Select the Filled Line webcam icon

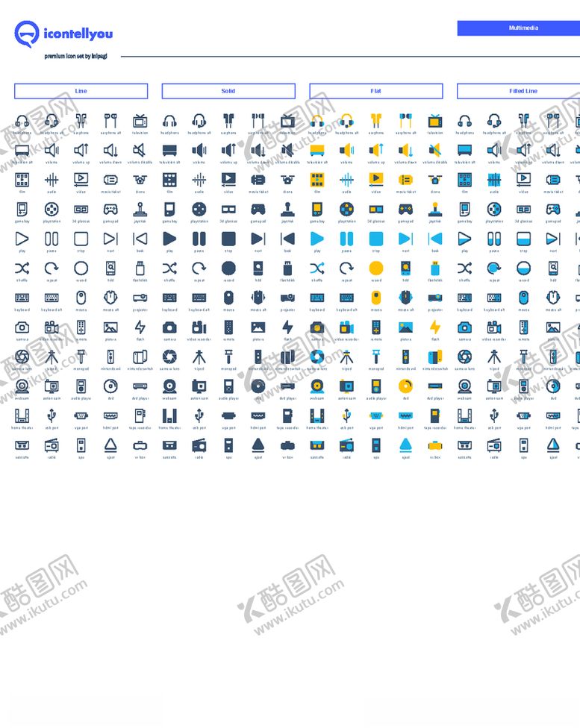tap(464, 386)
